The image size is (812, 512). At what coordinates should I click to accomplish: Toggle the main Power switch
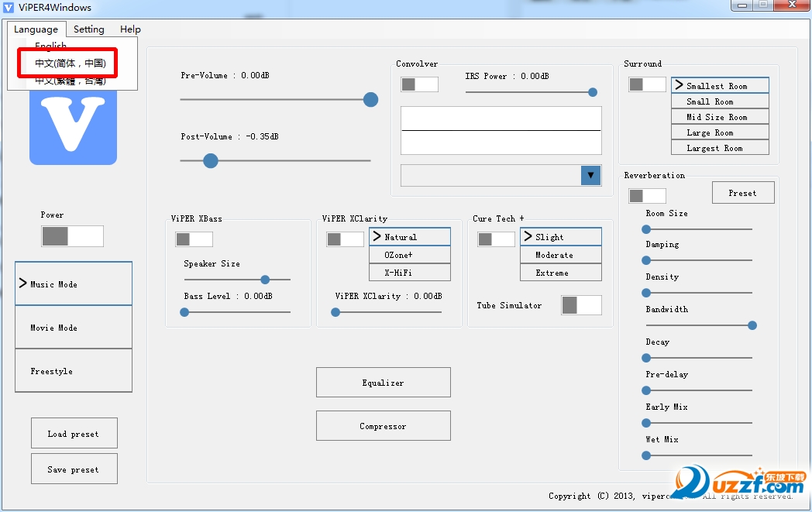72,236
